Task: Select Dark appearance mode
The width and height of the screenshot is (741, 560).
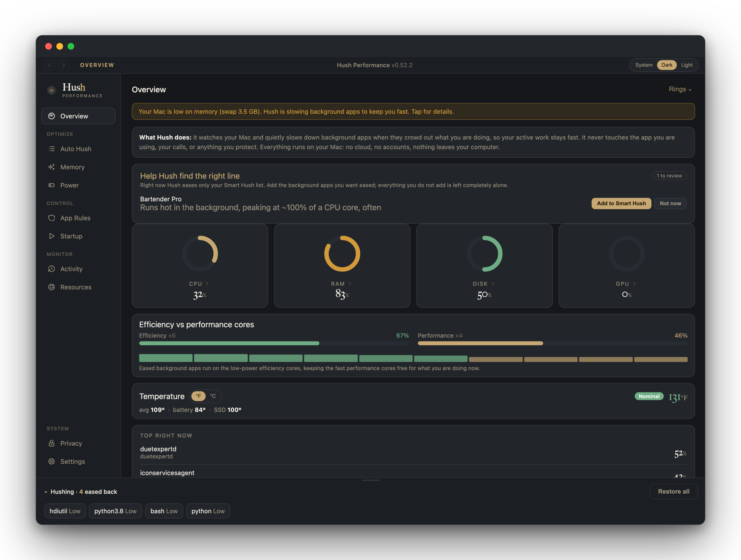Action: (x=667, y=65)
